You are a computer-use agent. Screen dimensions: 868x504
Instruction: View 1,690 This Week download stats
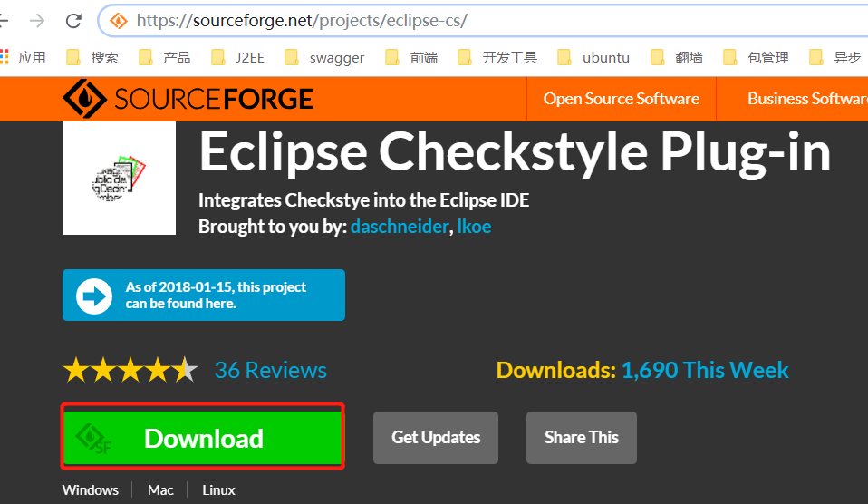[x=705, y=370]
